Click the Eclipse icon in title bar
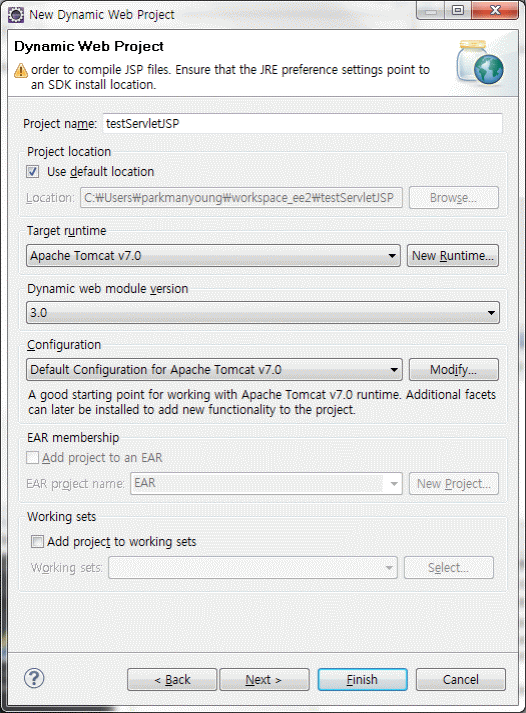The height and width of the screenshot is (713, 526). (16, 15)
